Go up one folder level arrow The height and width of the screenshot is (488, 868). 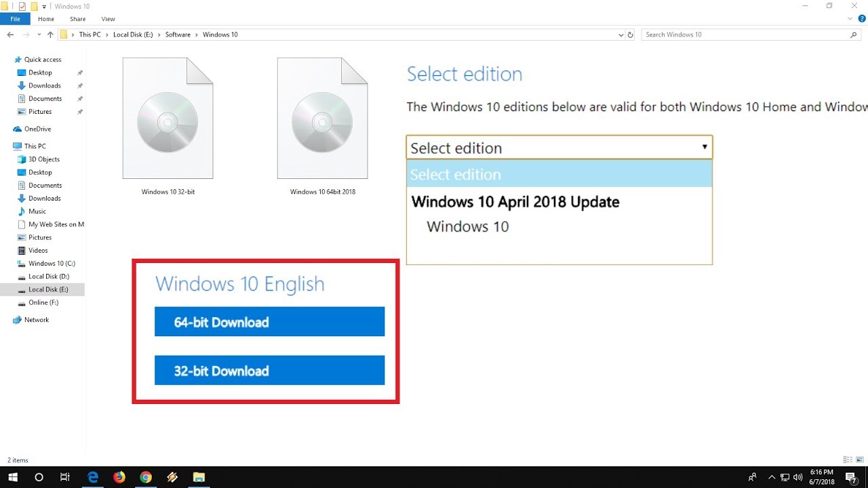click(50, 35)
